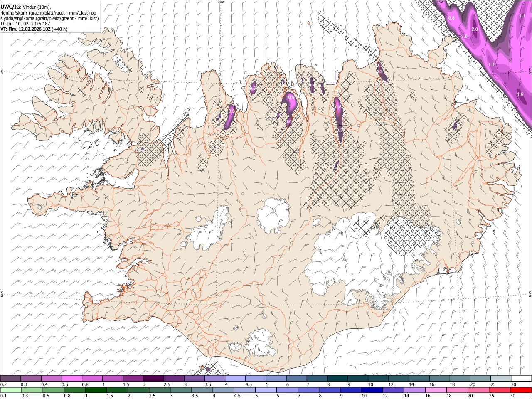The image size is (532, 399).
Task: Click the 'rigning/skúrir' legend description line
Action: coord(49,12)
